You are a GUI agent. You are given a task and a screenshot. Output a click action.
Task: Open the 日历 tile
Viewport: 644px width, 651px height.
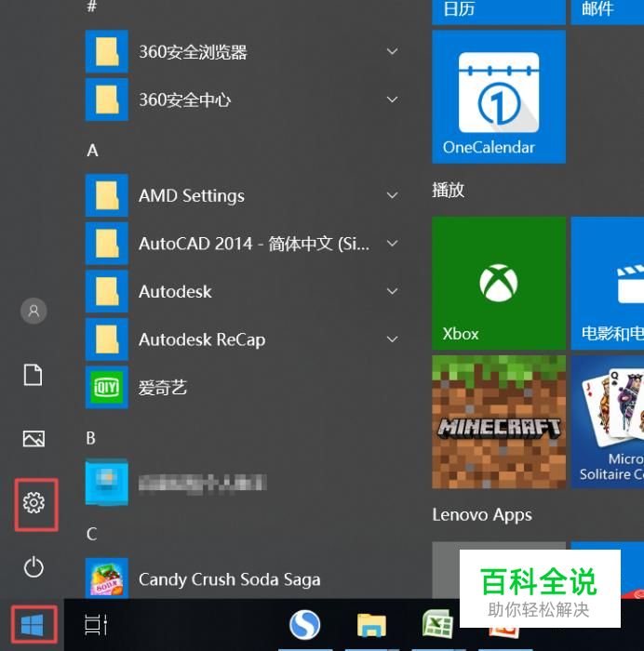coord(499,12)
